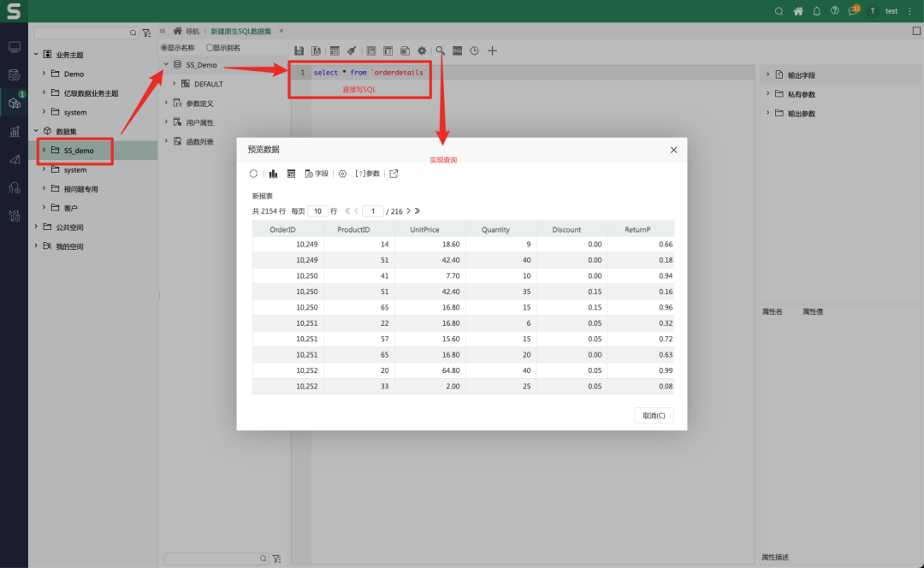Select the 私有参数 folder in right panel
The height and width of the screenshot is (568, 924).
pos(801,94)
